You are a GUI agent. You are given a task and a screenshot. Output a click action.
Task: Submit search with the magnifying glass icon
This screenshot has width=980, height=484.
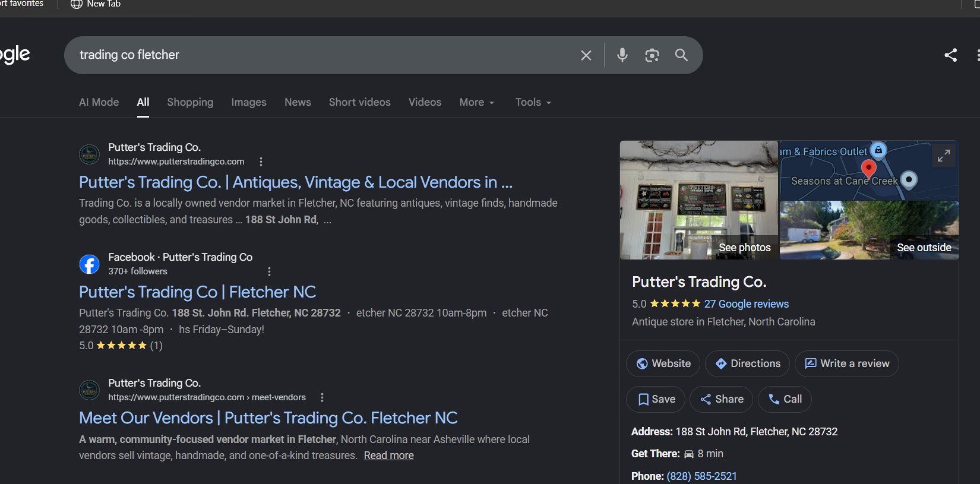coord(681,55)
